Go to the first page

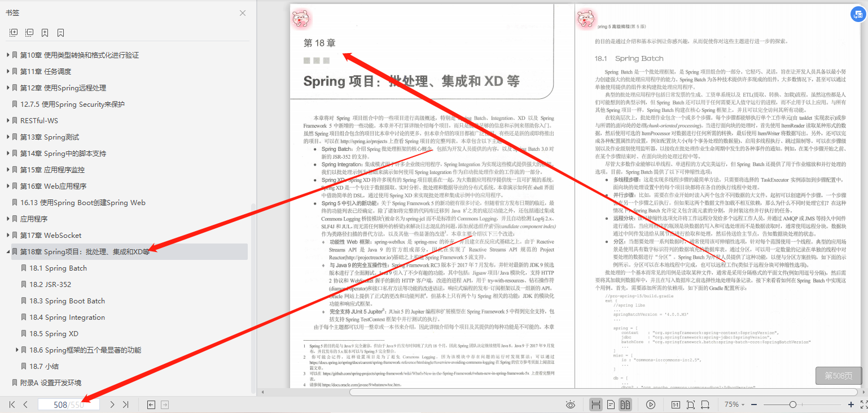tap(12, 405)
